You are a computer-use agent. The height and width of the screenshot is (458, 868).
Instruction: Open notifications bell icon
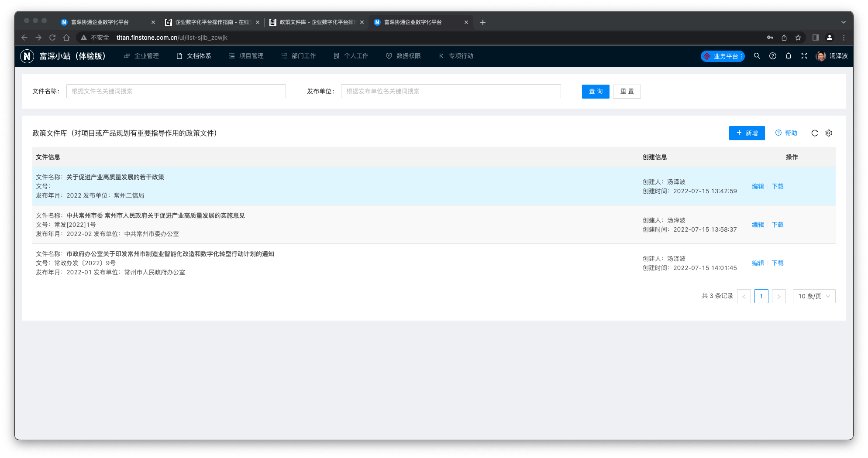pyautogui.click(x=789, y=56)
